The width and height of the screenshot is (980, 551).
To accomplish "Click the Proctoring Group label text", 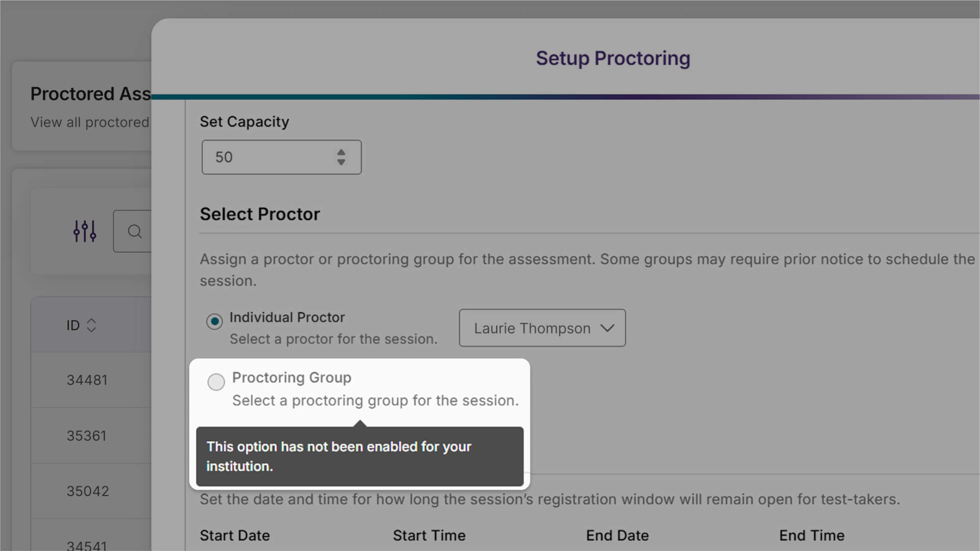I will tap(292, 378).
